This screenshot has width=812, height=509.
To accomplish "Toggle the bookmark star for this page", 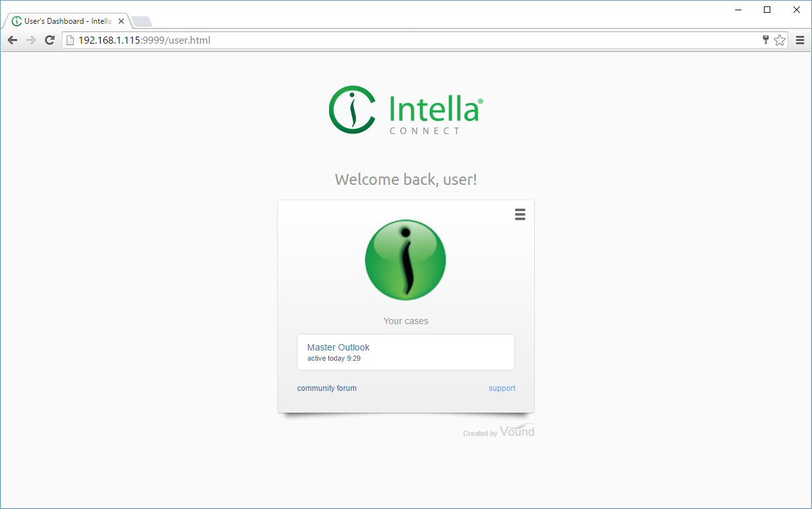I will point(780,40).
